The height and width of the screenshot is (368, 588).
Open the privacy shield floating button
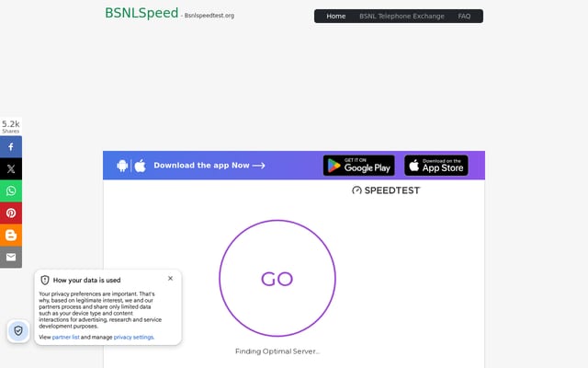tap(18, 331)
